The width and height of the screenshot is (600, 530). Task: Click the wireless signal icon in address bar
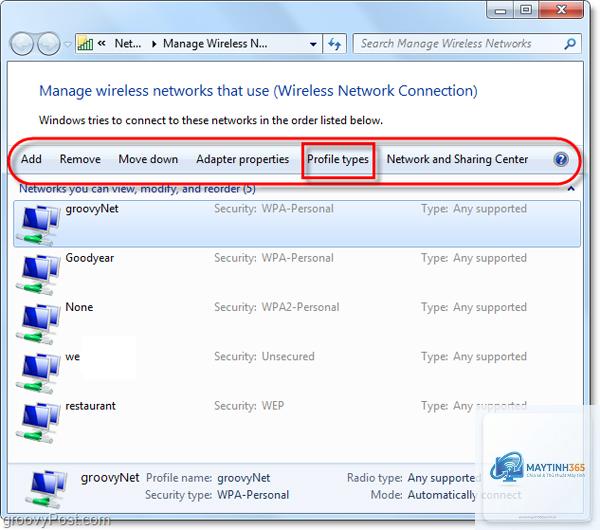(x=85, y=44)
